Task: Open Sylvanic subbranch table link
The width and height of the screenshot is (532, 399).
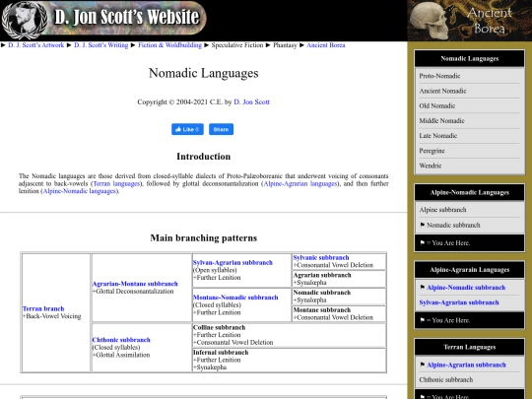Action: (x=321, y=257)
